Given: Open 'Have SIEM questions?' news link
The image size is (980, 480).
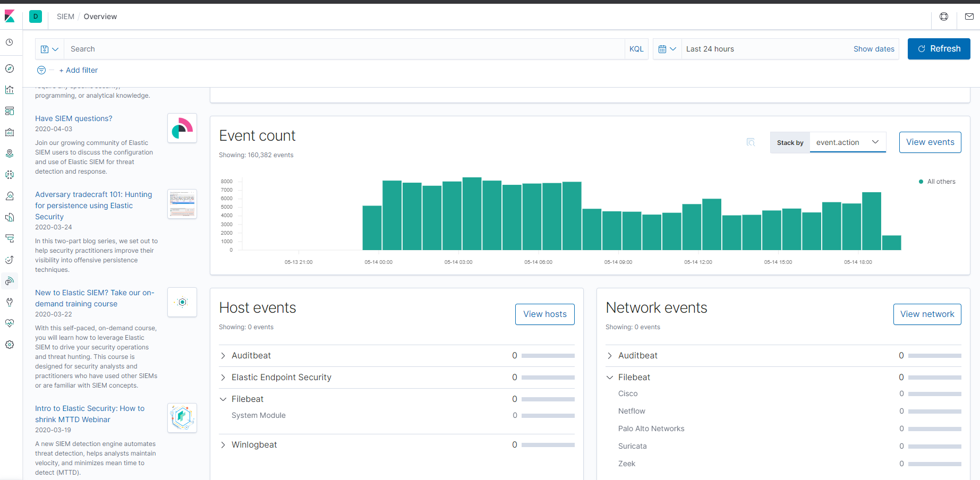Looking at the screenshot, I should (74, 118).
